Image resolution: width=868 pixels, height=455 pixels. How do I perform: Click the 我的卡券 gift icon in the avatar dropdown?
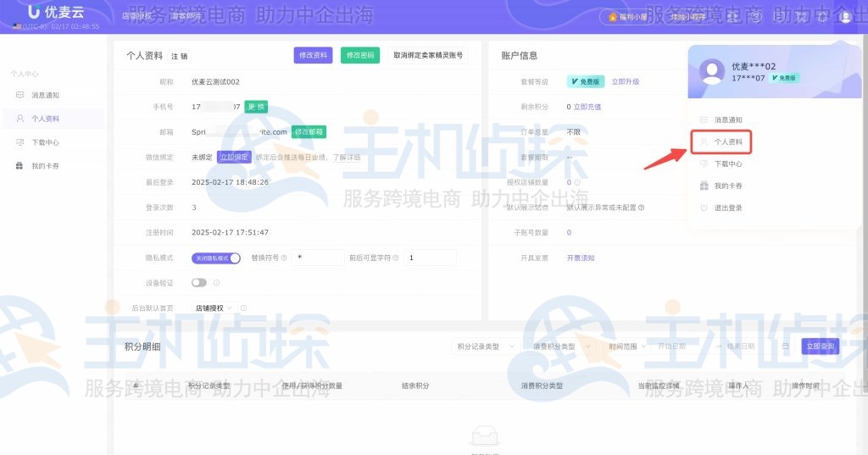[704, 186]
